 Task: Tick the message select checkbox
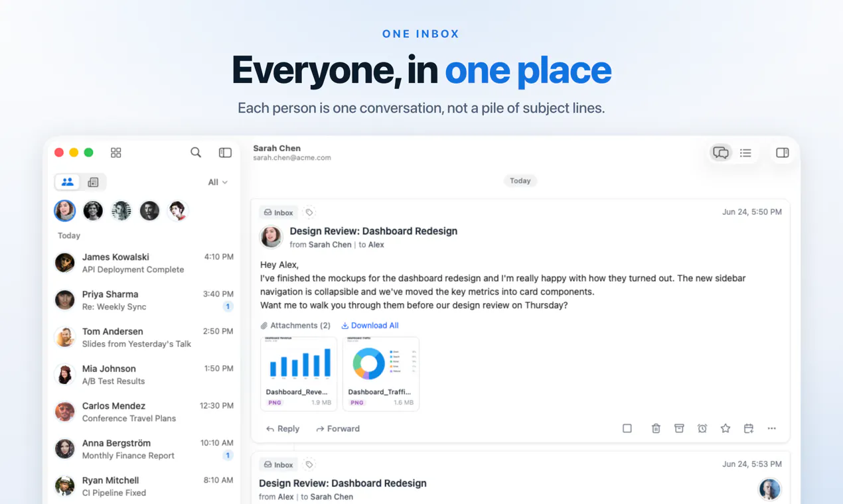click(627, 428)
